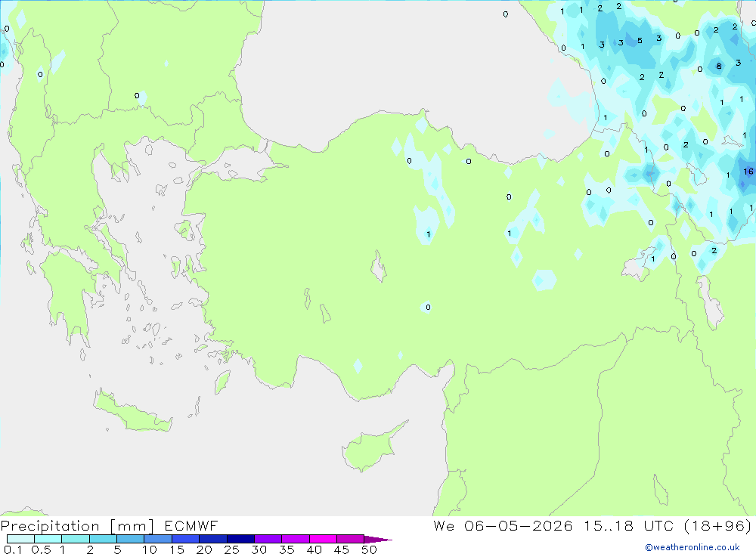Open the weatheronline.co.uk copyright link
Image resolution: width=756 pixels, height=554 pixels.
(692, 547)
